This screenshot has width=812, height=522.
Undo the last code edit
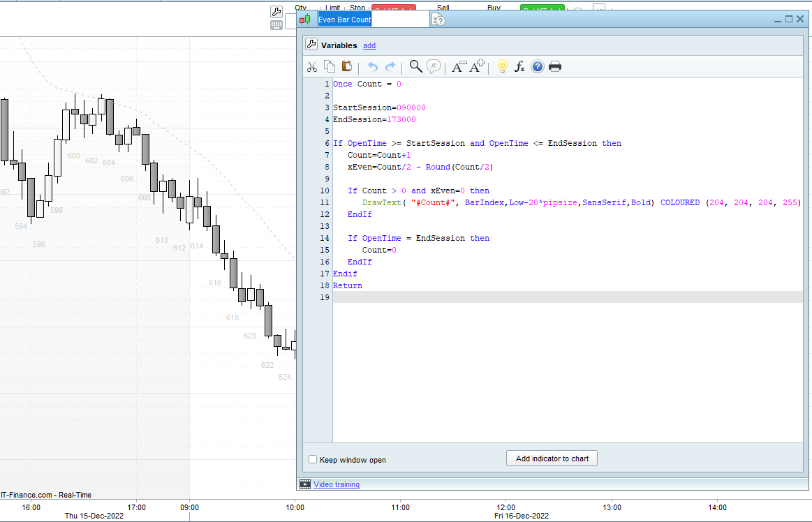pyautogui.click(x=373, y=67)
